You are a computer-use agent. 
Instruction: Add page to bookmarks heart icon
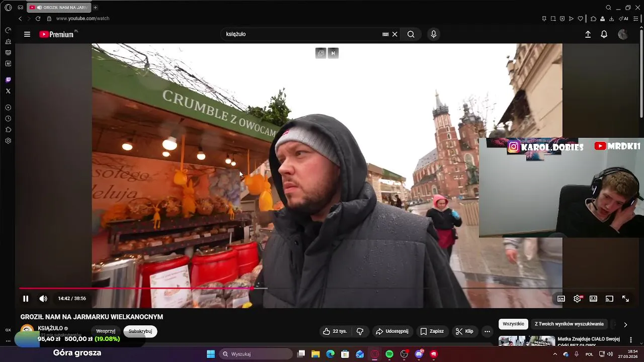point(580,19)
